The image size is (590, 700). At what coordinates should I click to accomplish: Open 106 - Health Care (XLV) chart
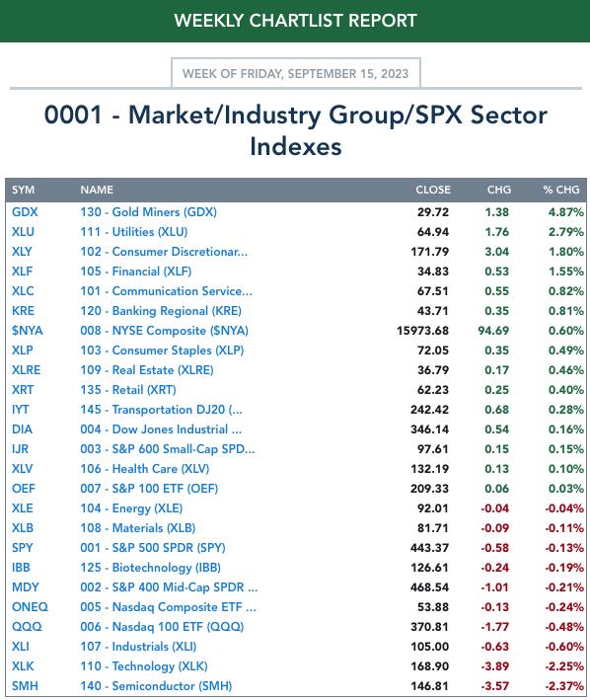[144, 469]
